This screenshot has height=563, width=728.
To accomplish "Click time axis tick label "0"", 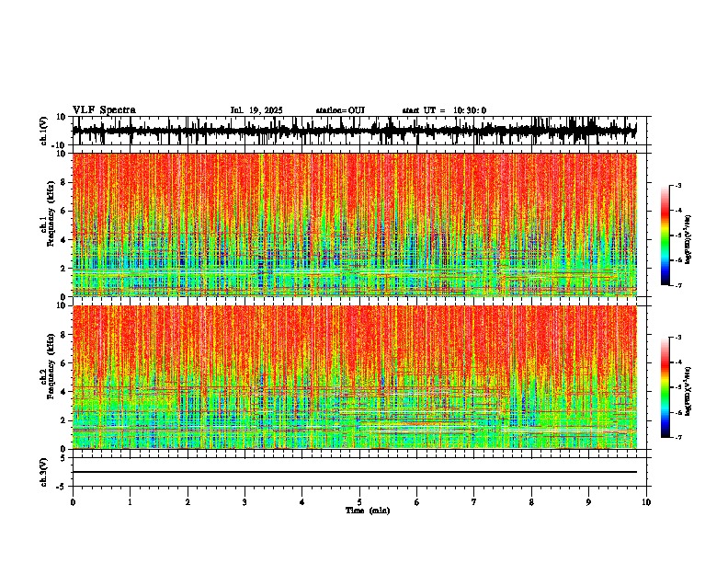I will 73,502.
